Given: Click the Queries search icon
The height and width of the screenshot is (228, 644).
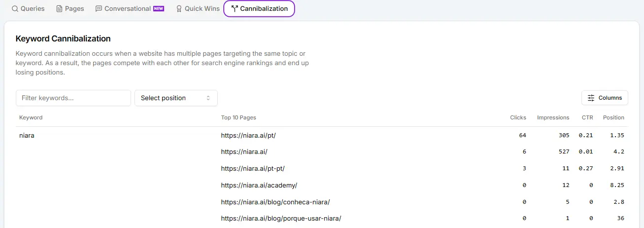Looking at the screenshot, I should click(x=15, y=9).
